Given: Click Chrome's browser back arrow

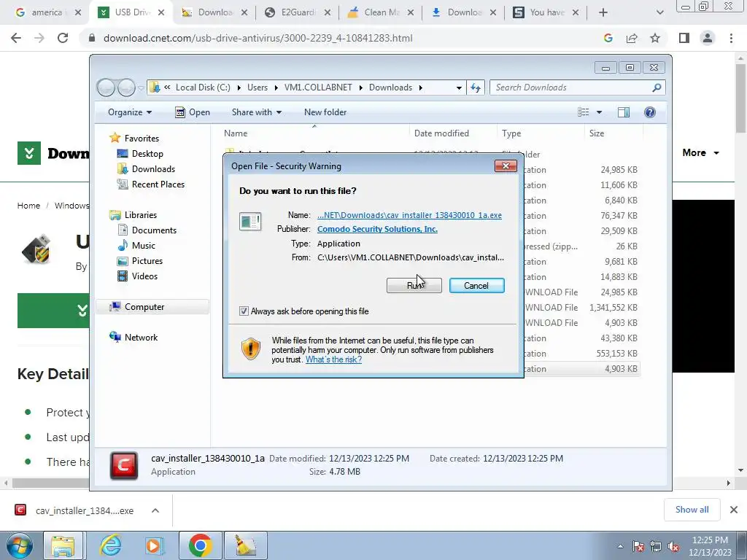Looking at the screenshot, I should pos(16,38).
